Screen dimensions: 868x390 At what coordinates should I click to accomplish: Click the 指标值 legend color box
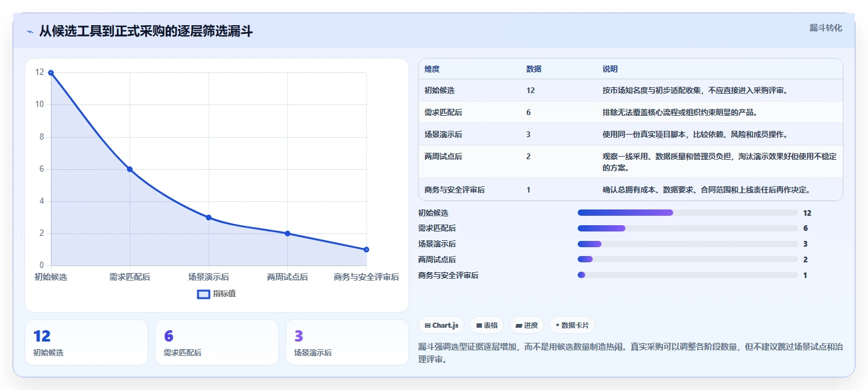204,294
